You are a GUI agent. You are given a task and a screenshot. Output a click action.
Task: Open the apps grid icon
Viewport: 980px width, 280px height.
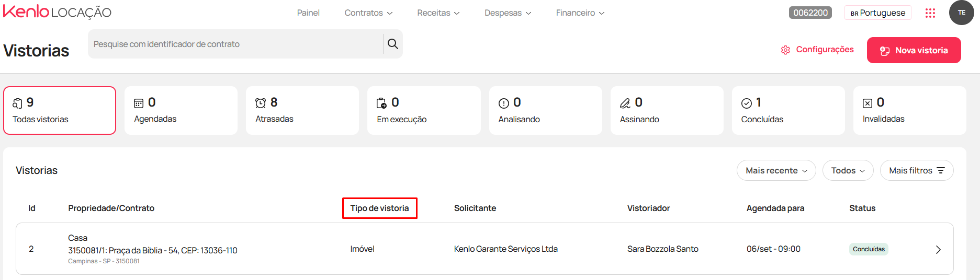[930, 13]
